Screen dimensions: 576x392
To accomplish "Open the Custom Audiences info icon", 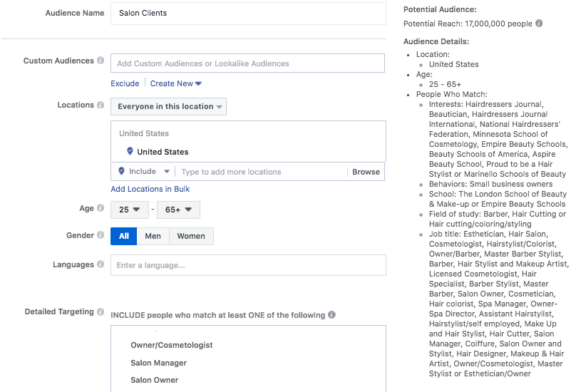I will pos(101,61).
